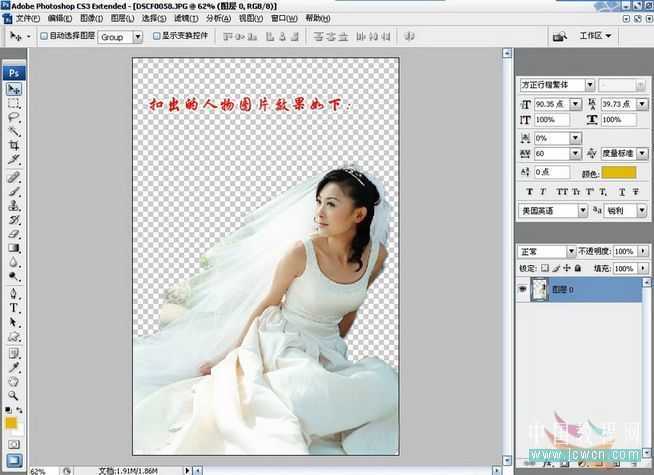Hide 图层 0 with eye icon
This screenshot has height=475, width=654.
[523, 288]
